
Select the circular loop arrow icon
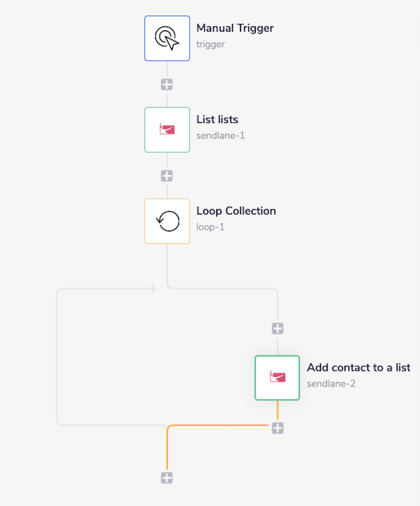(167, 221)
